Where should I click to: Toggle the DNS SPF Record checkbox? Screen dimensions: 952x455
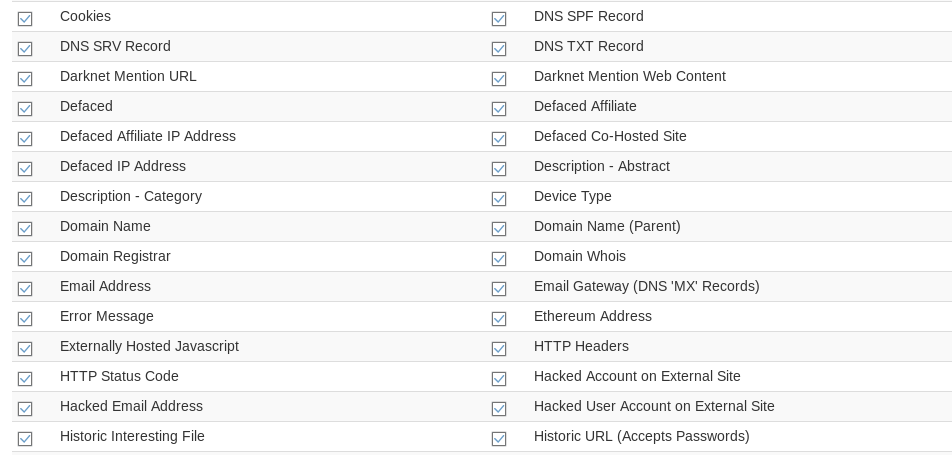point(499,18)
